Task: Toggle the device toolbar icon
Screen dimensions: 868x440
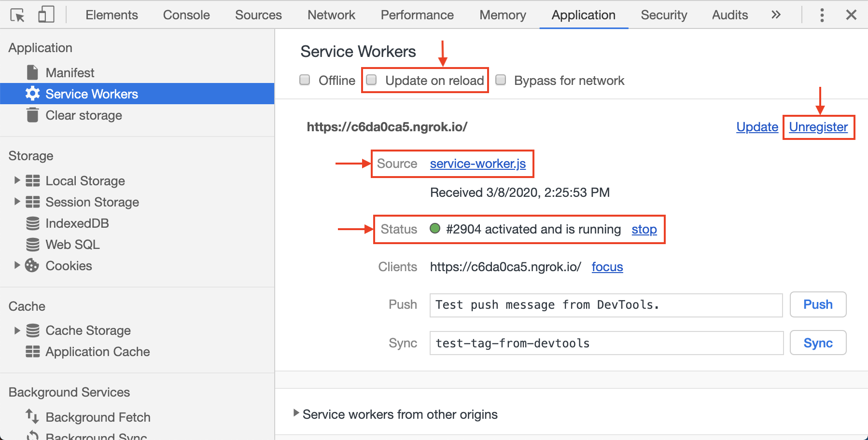Action: [46, 14]
